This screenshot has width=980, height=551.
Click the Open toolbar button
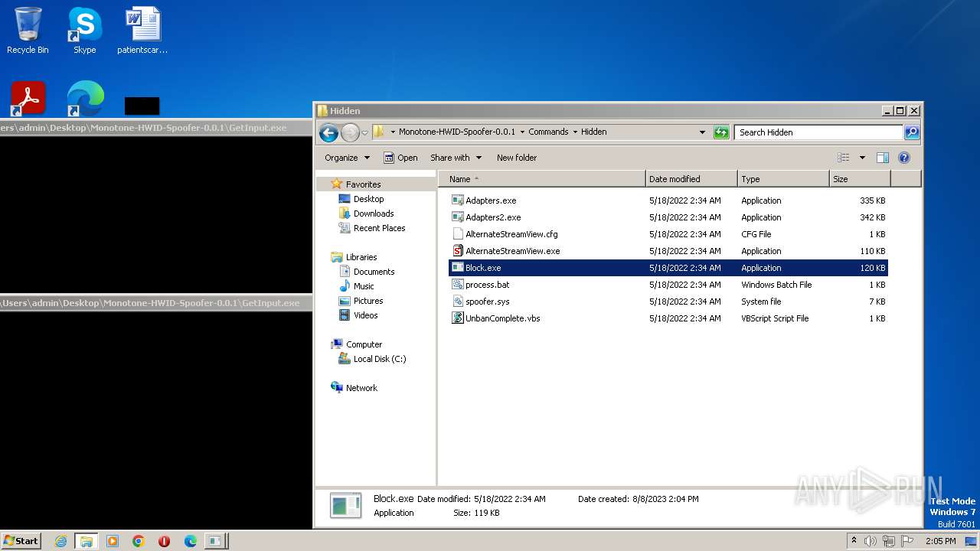pyautogui.click(x=400, y=158)
